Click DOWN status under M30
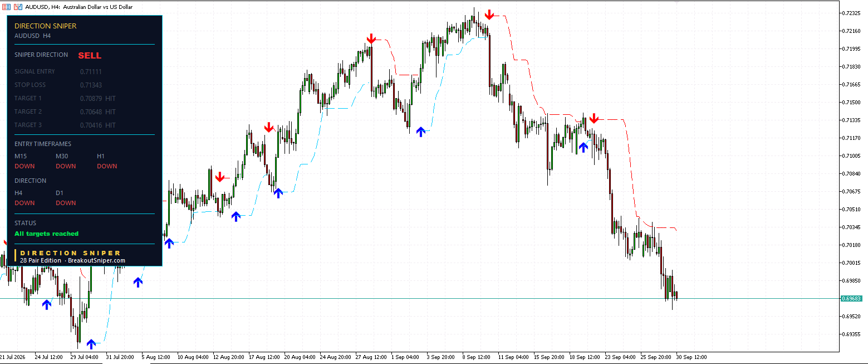868x364 pixels. click(x=66, y=166)
